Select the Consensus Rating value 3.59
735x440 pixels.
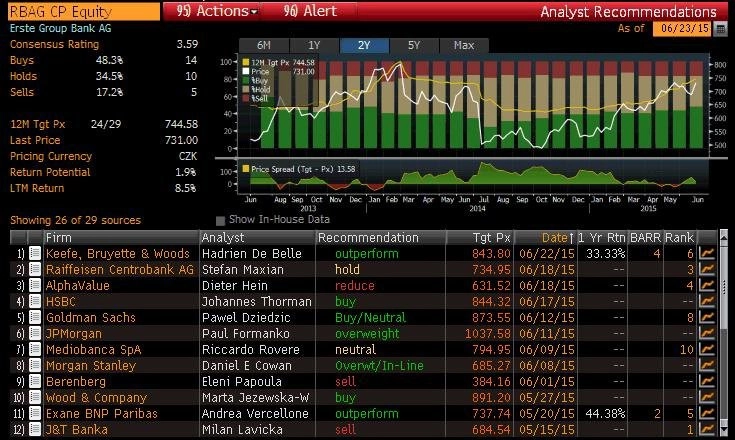[187, 44]
